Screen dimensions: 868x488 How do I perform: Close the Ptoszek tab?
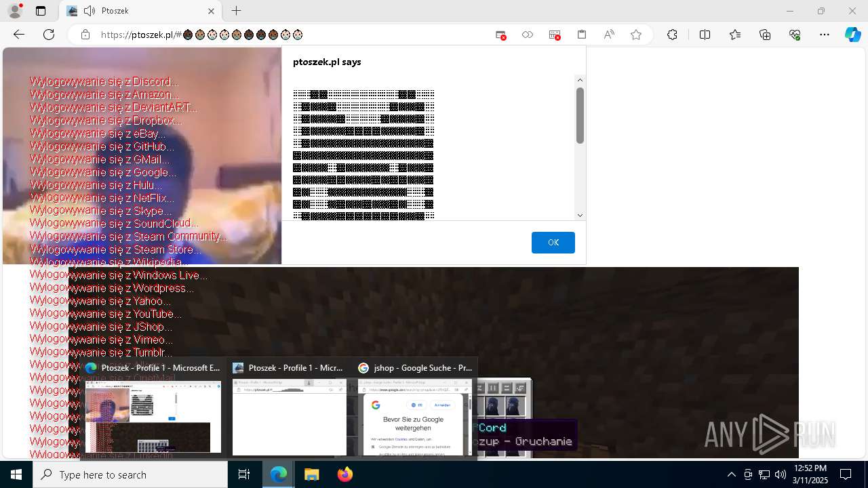211,11
